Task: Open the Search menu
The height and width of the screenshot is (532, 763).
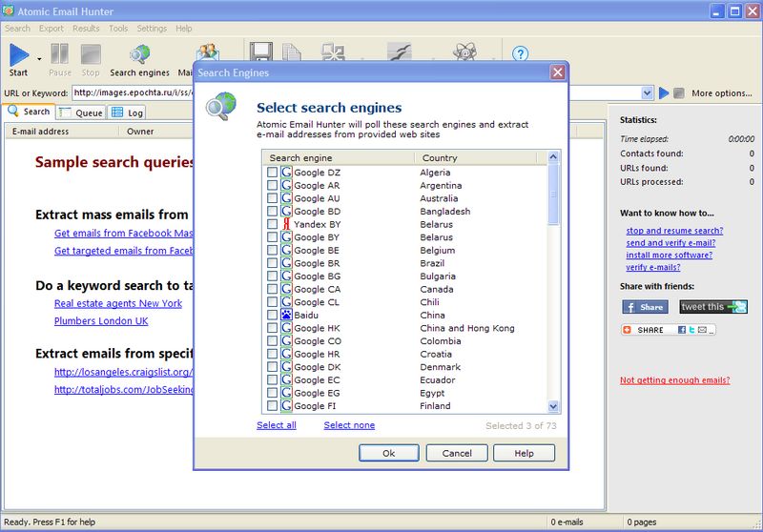Action: pyautogui.click(x=17, y=29)
